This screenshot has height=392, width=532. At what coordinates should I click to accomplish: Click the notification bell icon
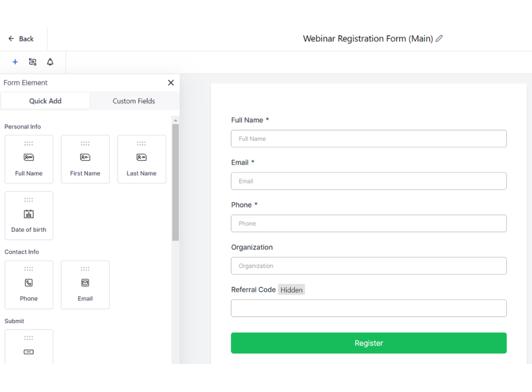(50, 62)
